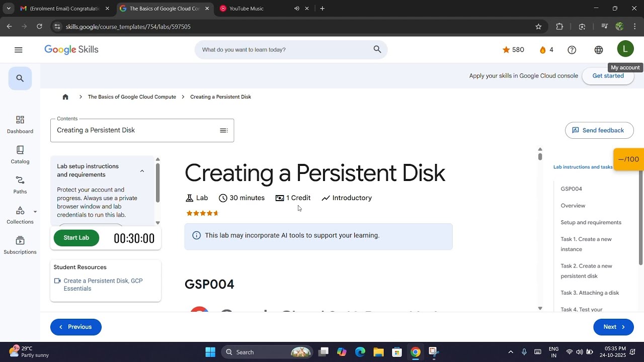Click the Get started button
The width and height of the screenshot is (644, 362).
[608, 76]
